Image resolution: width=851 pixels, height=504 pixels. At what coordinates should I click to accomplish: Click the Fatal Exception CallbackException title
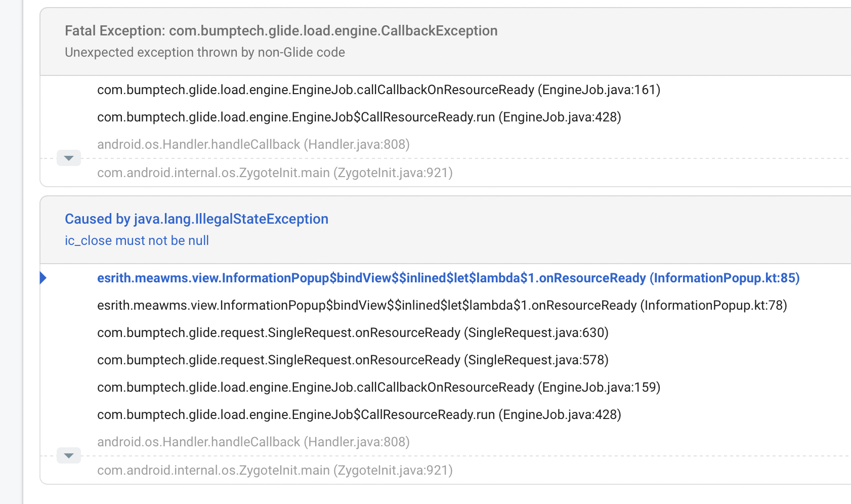coord(281,31)
